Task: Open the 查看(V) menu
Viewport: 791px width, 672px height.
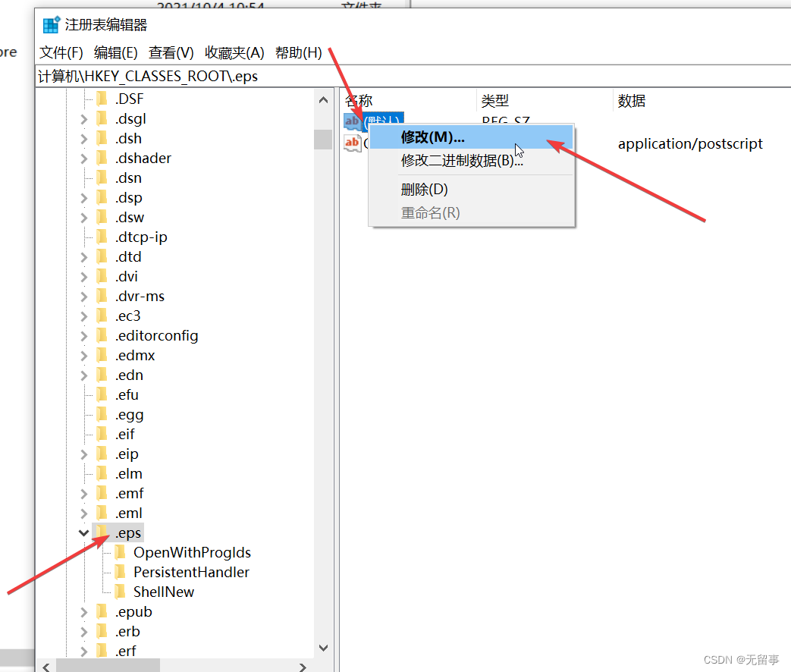Action: tap(171, 52)
